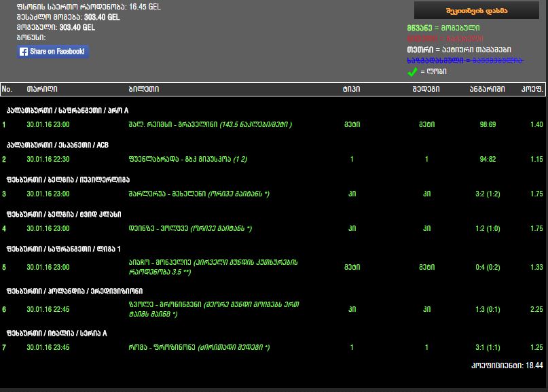This screenshot has height=392, width=548.
Task: Click the green checkmark legend icon
Action: tap(412, 71)
